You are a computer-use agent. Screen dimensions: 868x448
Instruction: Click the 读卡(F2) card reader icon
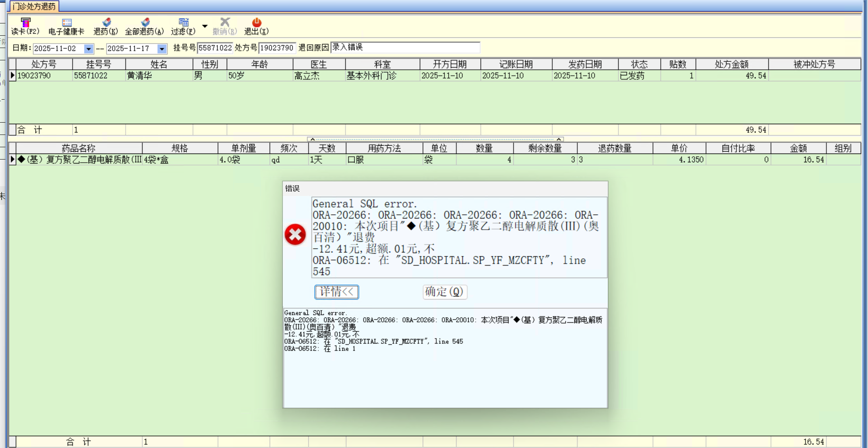pos(25,23)
